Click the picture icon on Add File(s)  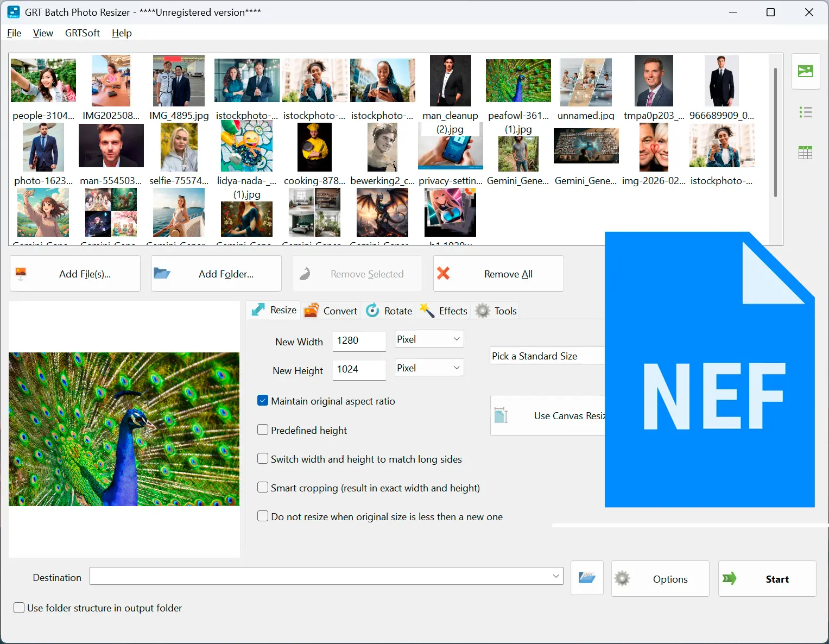click(21, 274)
